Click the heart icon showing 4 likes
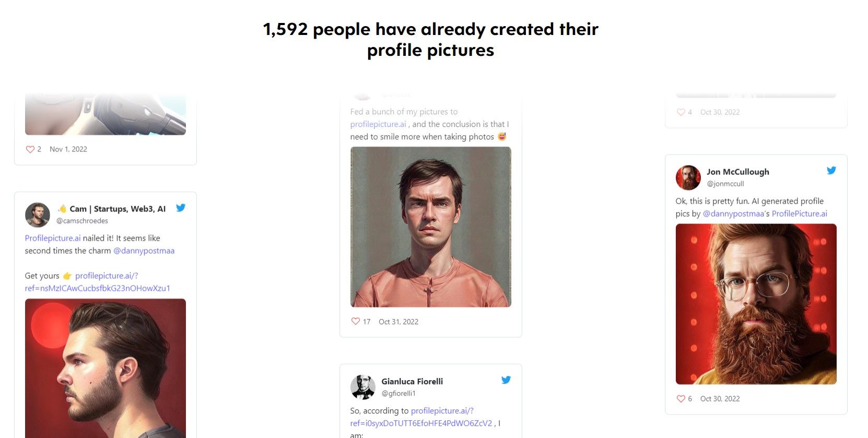This screenshot has width=868, height=438. tap(681, 112)
